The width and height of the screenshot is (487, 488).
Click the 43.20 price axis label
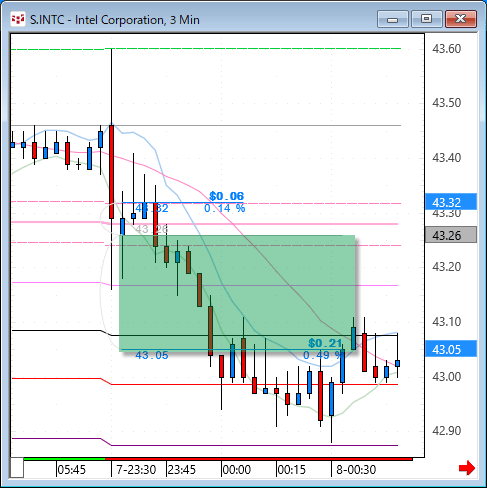point(447,267)
